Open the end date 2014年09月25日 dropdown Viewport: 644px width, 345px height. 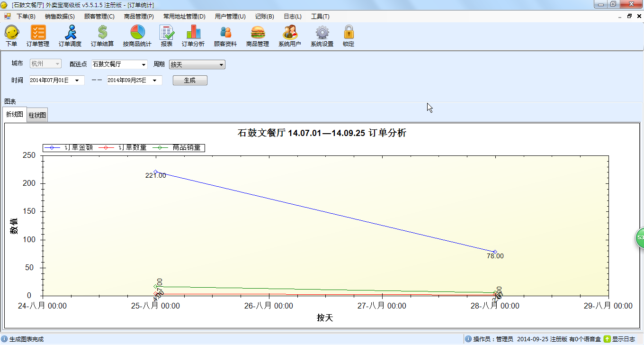(x=154, y=80)
